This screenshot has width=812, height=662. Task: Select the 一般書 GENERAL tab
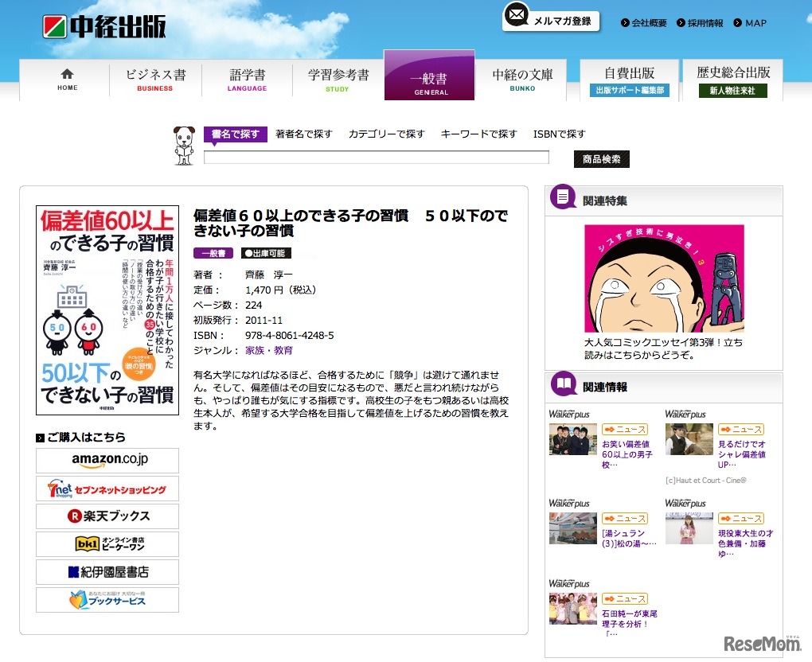click(x=429, y=75)
